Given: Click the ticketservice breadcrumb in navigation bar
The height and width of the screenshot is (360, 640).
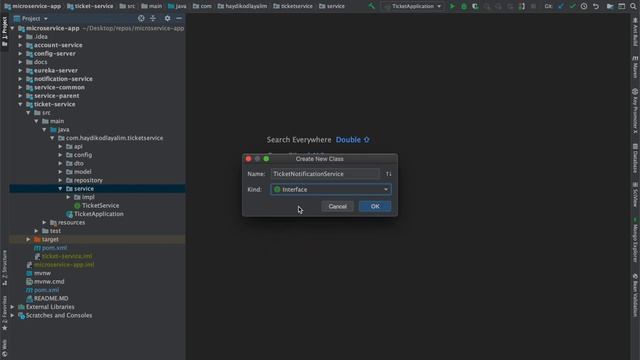Looking at the screenshot, I should [x=293, y=6].
